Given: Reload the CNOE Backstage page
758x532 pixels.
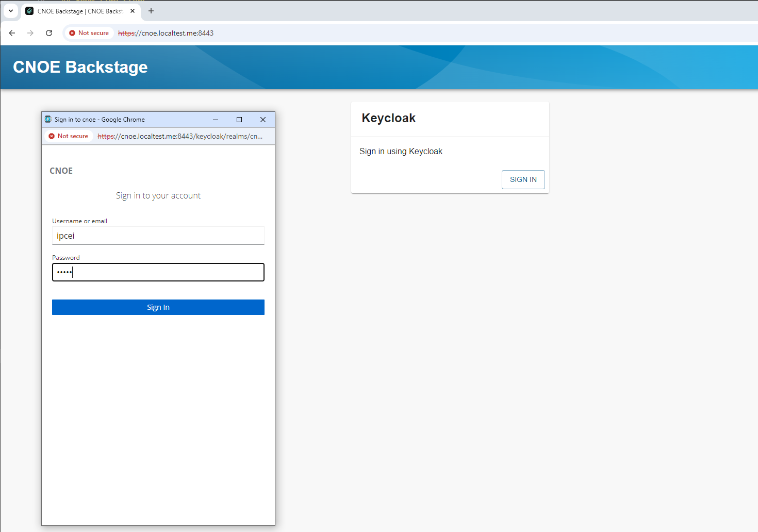Looking at the screenshot, I should (x=49, y=33).
